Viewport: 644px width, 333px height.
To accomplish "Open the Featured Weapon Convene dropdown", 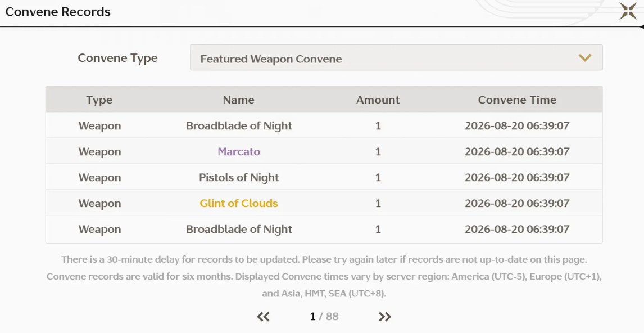I will coord(396,57).
